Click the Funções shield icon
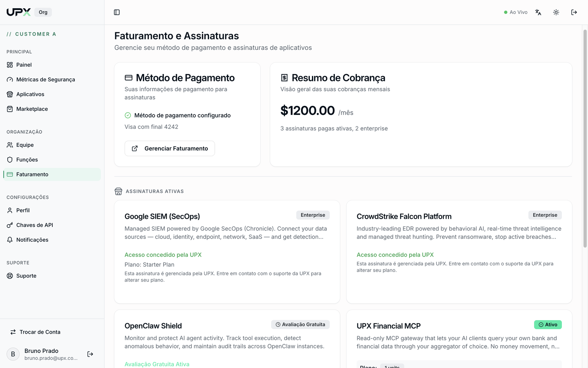 tap(10, 159)
